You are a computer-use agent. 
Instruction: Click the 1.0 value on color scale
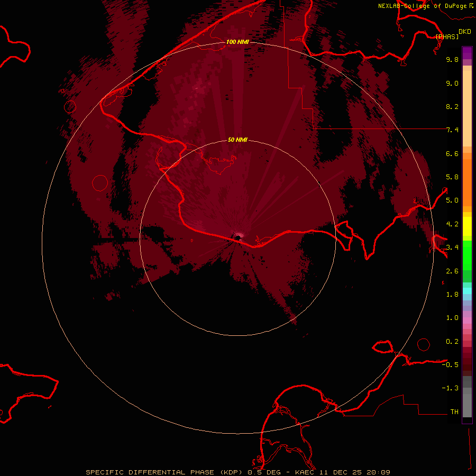click(x=452, y=318)
